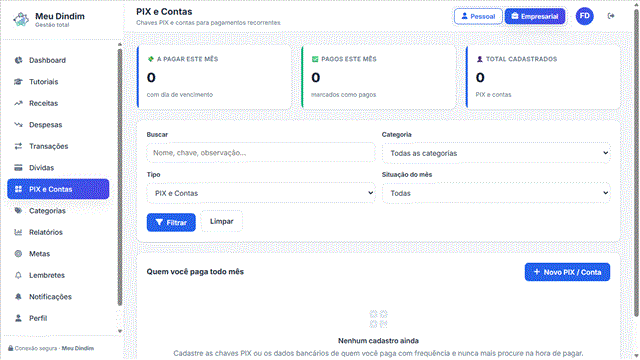Click the lock icon beside Conexão segura
The height and width of the screenshot is (360, 640).
click(11, 348)
